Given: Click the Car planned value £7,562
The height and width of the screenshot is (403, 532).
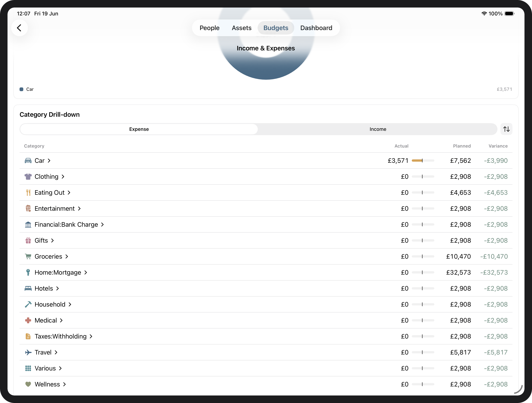Looking at the screenshot, I should click(x=460, y=161).
